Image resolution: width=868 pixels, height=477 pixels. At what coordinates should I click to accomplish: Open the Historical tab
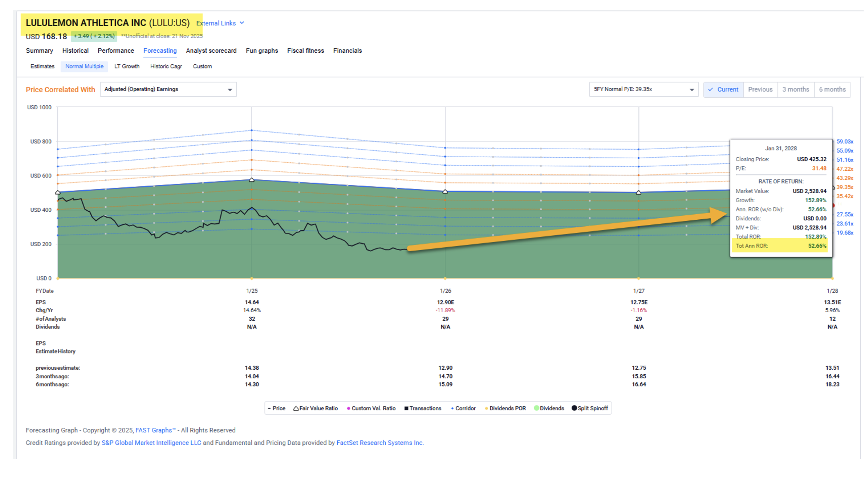click(x=75, y=51)
